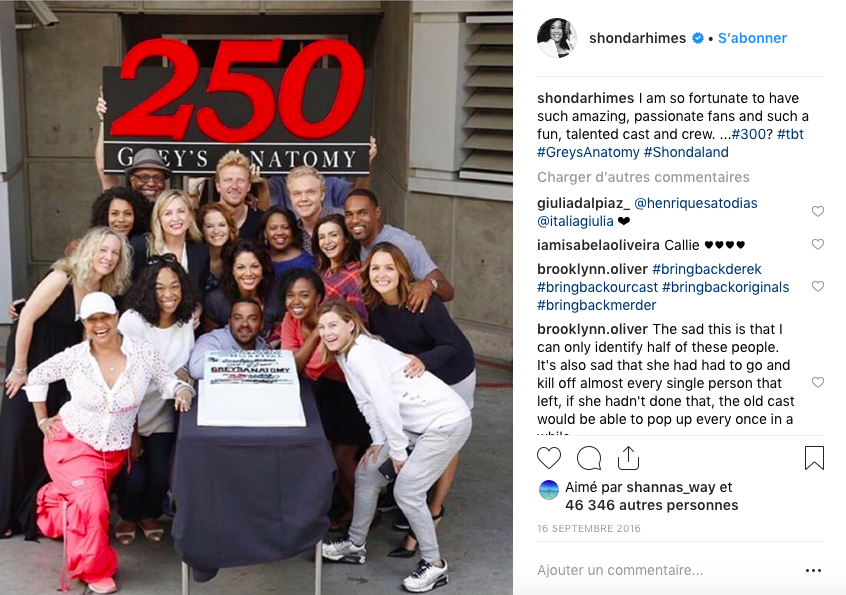Open the #300 hashtag in caption
This screenshot has width=846, height=595.
tap(749, 134)
